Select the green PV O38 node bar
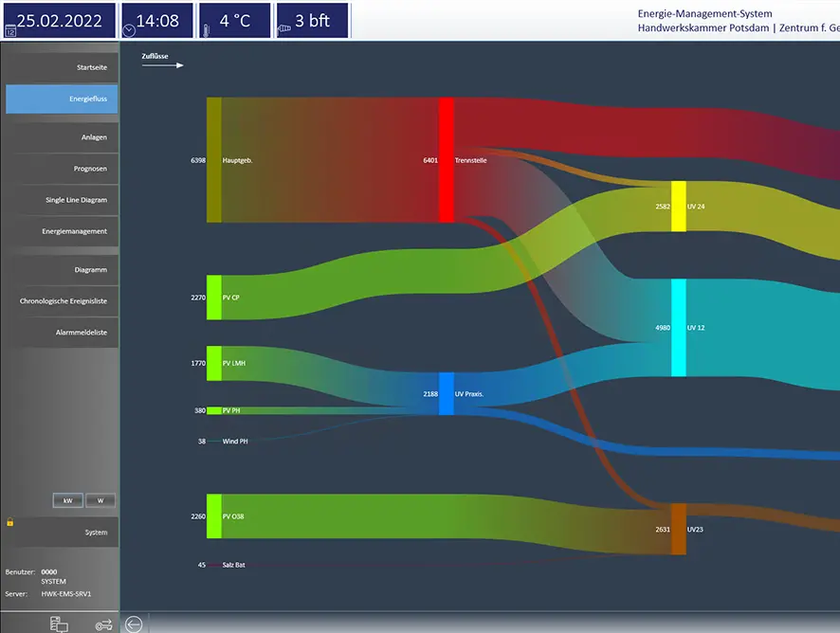Viewport: 840px width, 633px height. coord(214,516)
